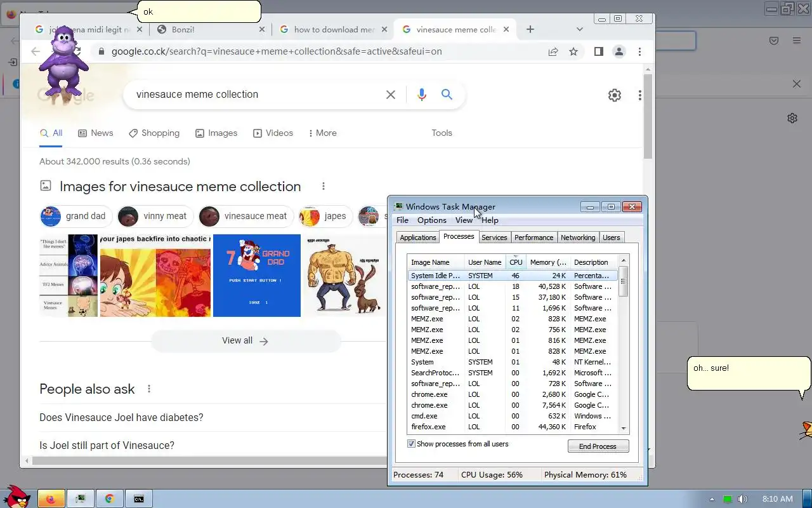Open Help menu in Task Manager
This screenshot has height=508, width=812.
490,220
